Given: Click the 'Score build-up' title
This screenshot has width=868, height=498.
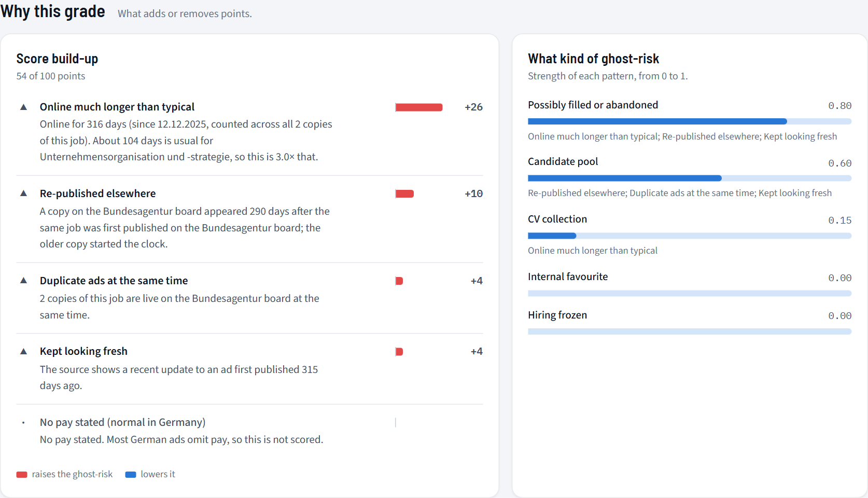Looking at the screenshot, I should pyautogui.click(x=57, y=59).
